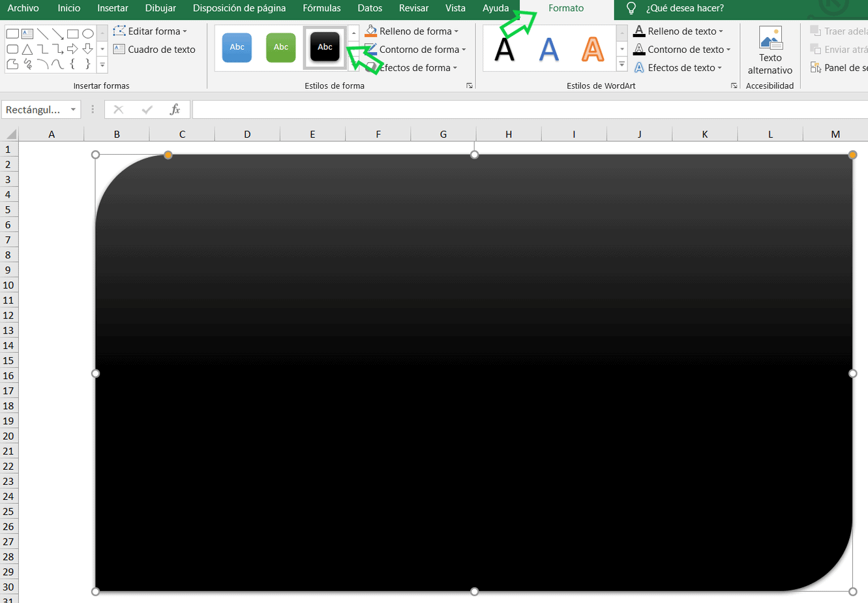Show next row of shapes in the gallery

pyautogui.click(x=102, y=49)
